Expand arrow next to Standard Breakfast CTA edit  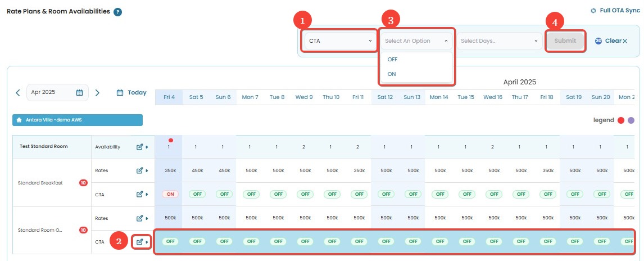(x=147, y=195)
